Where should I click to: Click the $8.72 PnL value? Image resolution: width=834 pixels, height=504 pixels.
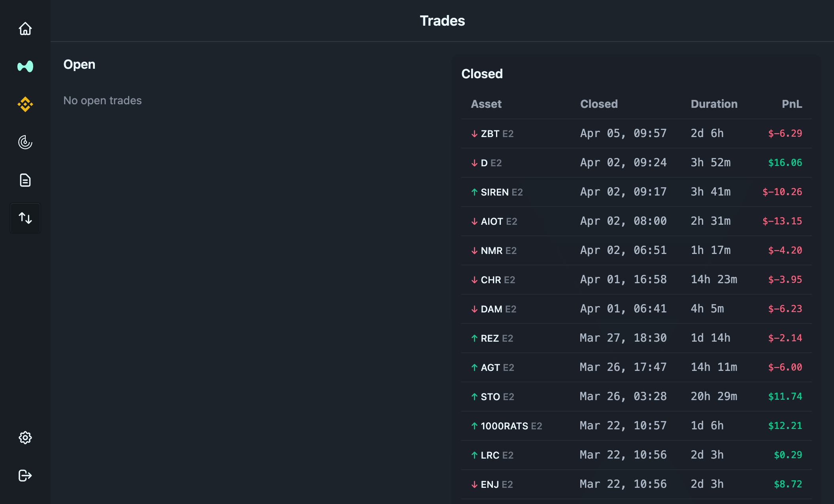point(788,484)
